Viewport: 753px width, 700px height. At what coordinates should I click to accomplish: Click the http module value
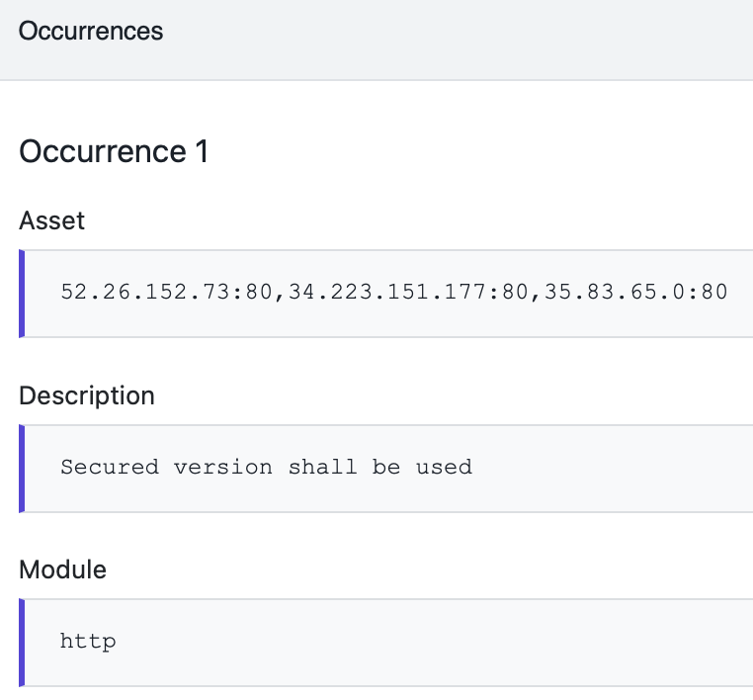point(88,642)
